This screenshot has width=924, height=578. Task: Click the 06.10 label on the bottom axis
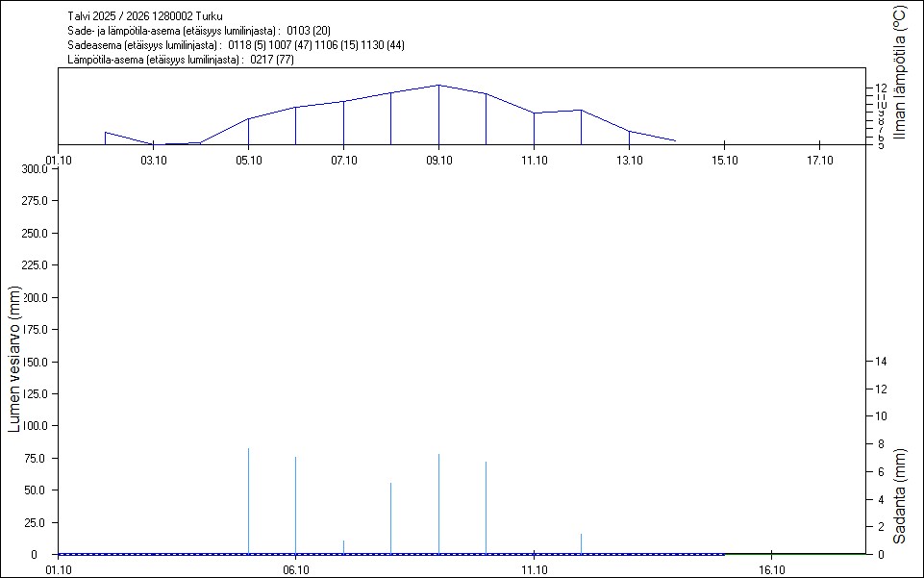tap(295, 569)
